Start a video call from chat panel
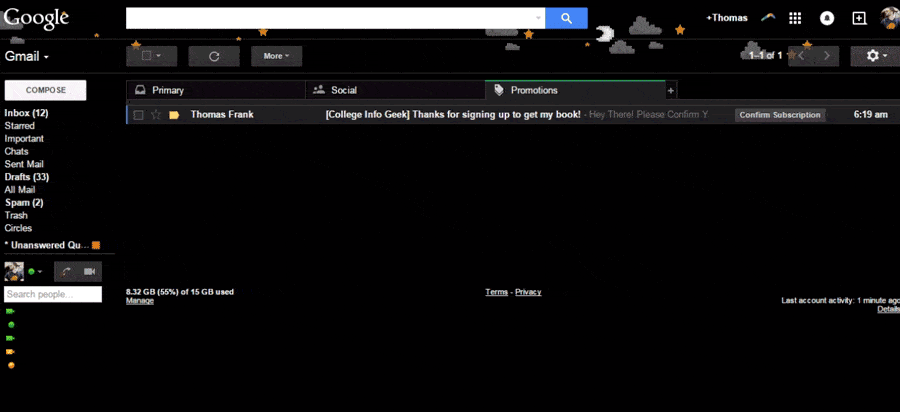900x412 pixels. (x=90, y=271)
